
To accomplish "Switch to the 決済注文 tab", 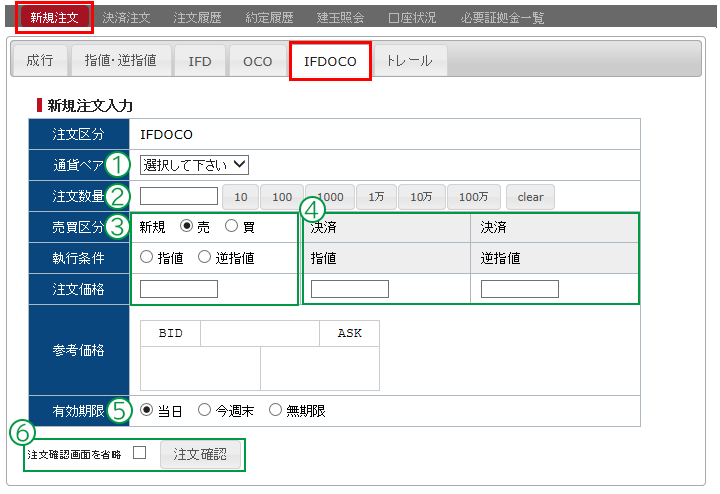I will (x=126, y=18).
